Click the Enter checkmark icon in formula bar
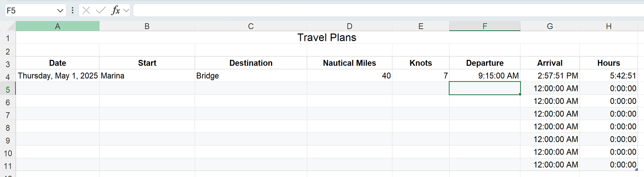This screenshot has width=644, height=177. [100, 10]
